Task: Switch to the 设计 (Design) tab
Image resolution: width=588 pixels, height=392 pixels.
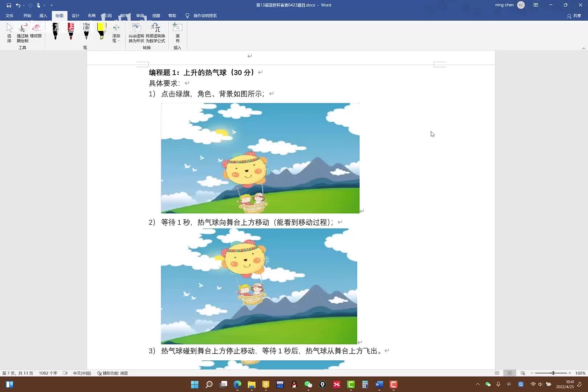Action: tap(75, 16)
